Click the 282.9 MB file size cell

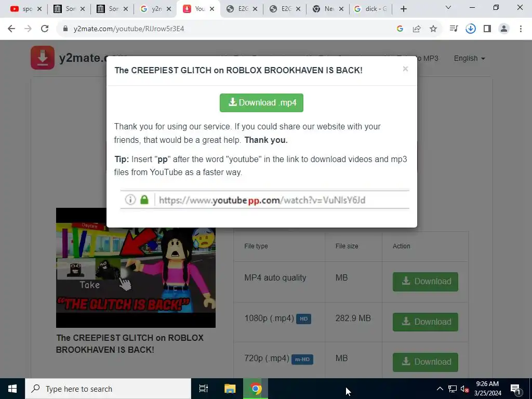point(353,318)
